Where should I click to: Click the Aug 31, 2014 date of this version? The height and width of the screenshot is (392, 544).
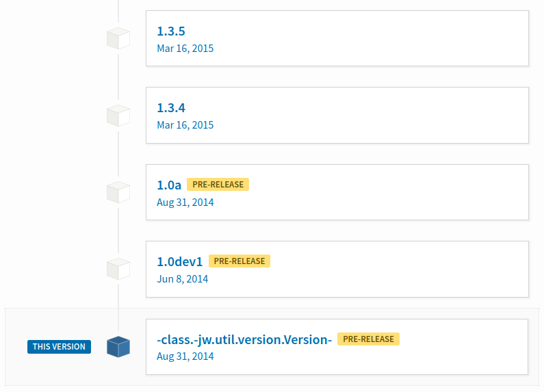pyautogui.click(x=185, y=356)
